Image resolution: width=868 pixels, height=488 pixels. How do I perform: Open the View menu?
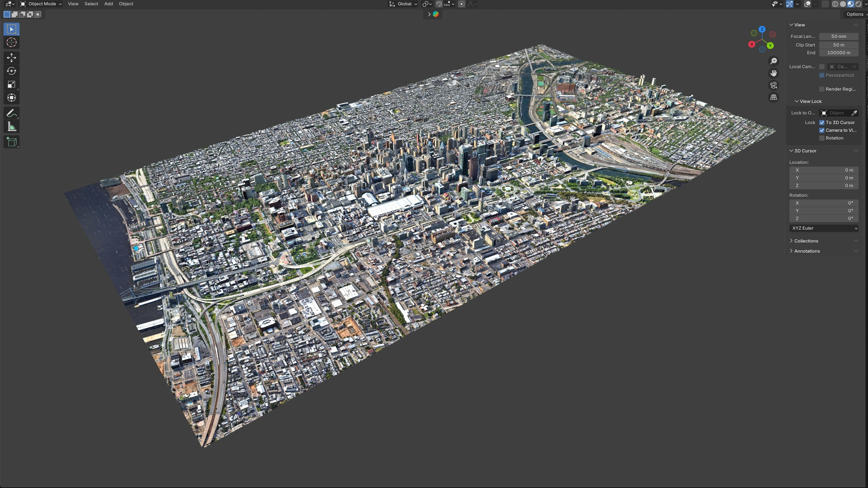tap(73, 4)
